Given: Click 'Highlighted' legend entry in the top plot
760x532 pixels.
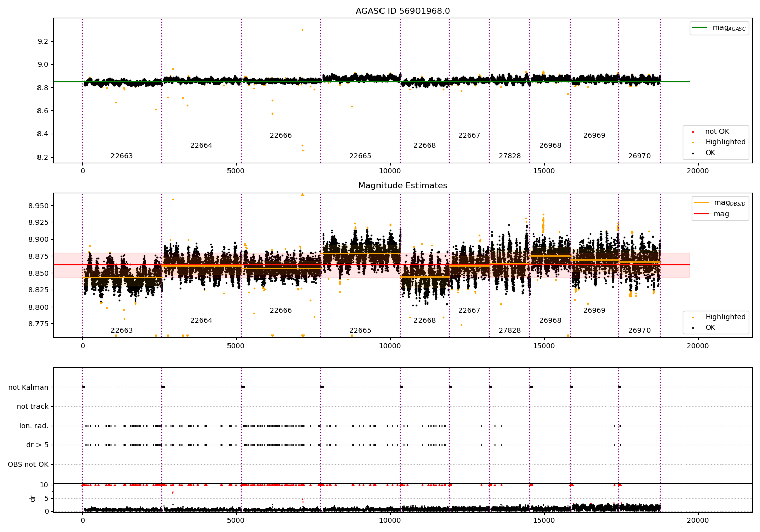Looking at the screenshot, I should (726, 142).
